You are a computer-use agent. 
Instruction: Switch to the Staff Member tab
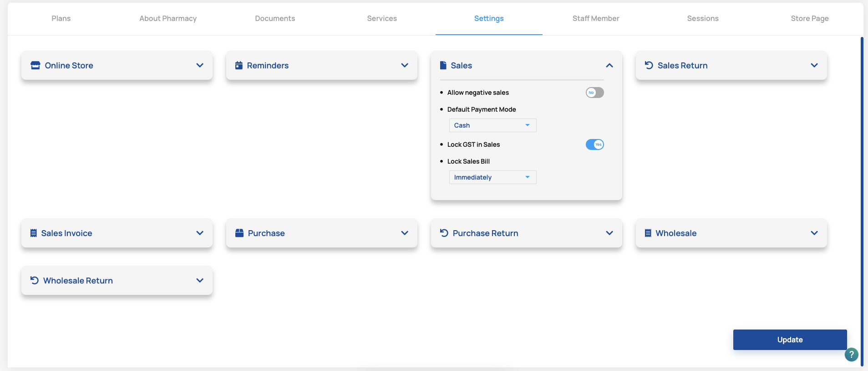(x=595, y=19)
